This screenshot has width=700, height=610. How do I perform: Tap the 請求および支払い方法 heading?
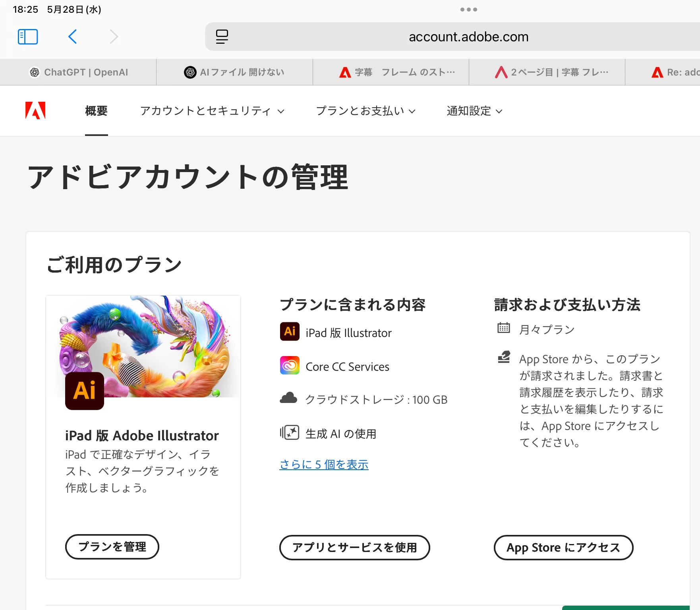tap(567, 305)
